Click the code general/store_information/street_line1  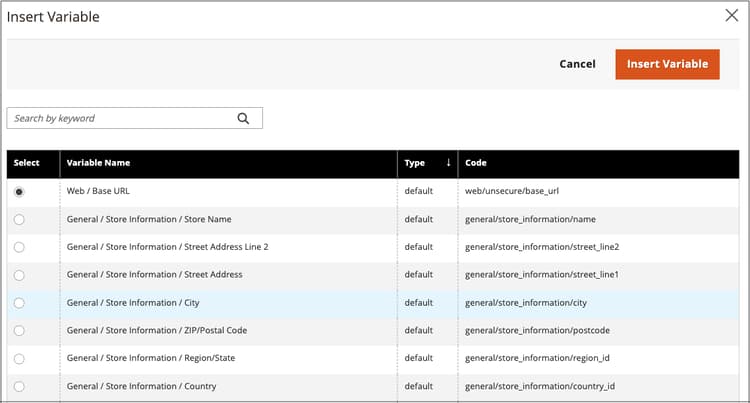point(542,274)
